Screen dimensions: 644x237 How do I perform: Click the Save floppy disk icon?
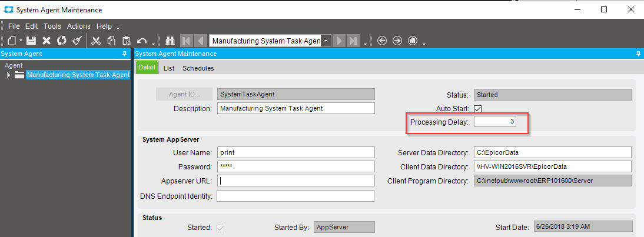(x=32, y=41)
